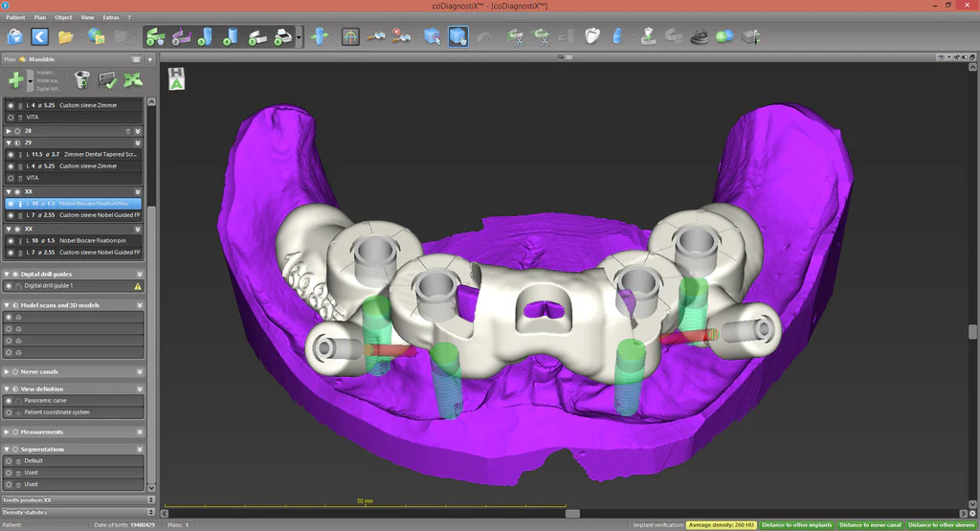Click the plan list button beside Mandible
980x531 pixels.
click(x=136, y=59)
